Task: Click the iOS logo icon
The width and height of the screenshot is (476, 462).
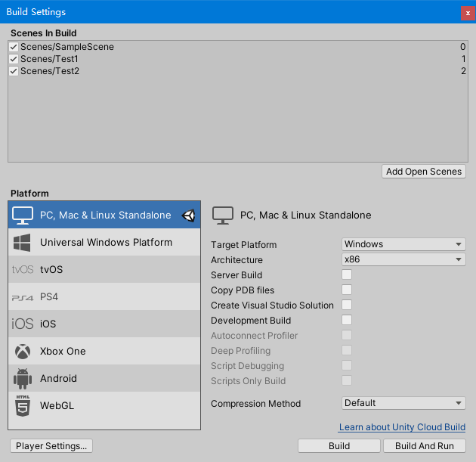Action: [x=23, y=324]
